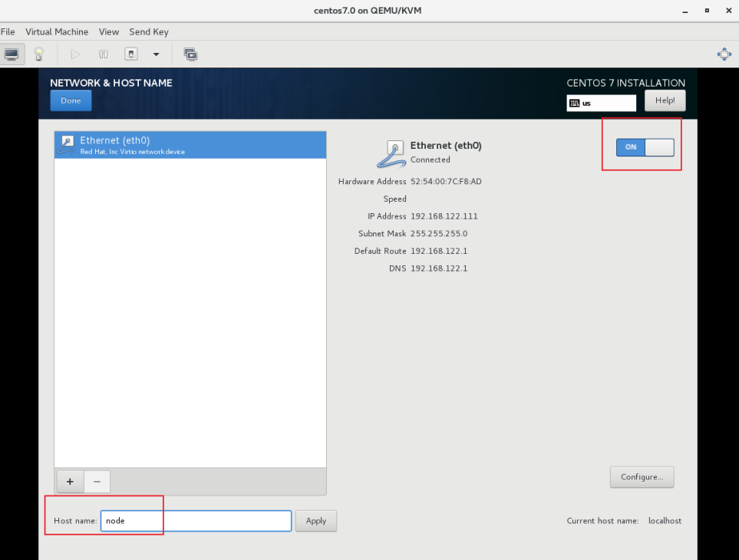739x560 pixels.
Task: Open the Send Key menu
Action: pyautogui.click(x=148, y=31)
